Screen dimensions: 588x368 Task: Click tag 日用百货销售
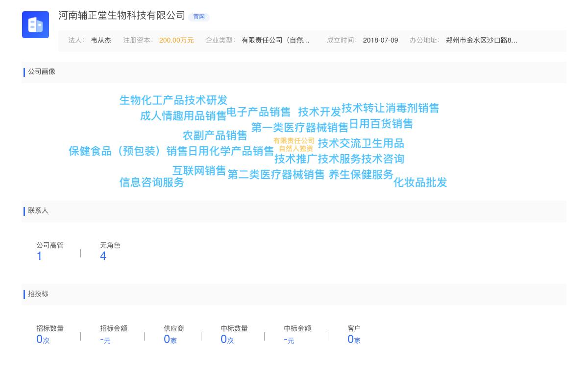coord(381,124)
